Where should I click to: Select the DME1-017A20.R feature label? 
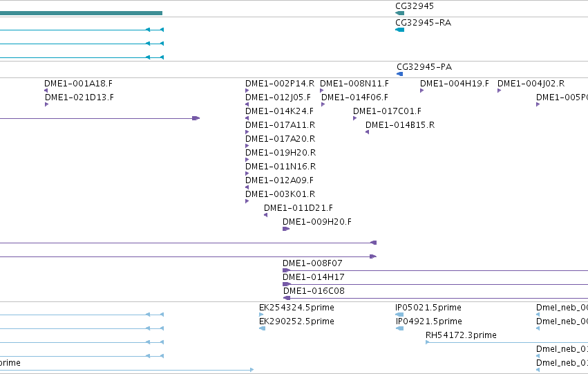280,139
